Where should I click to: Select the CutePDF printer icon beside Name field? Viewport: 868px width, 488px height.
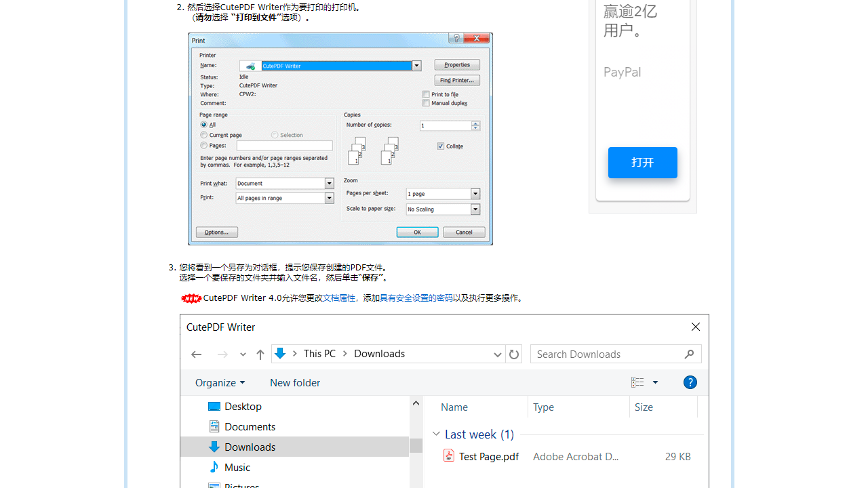(249, 66)
